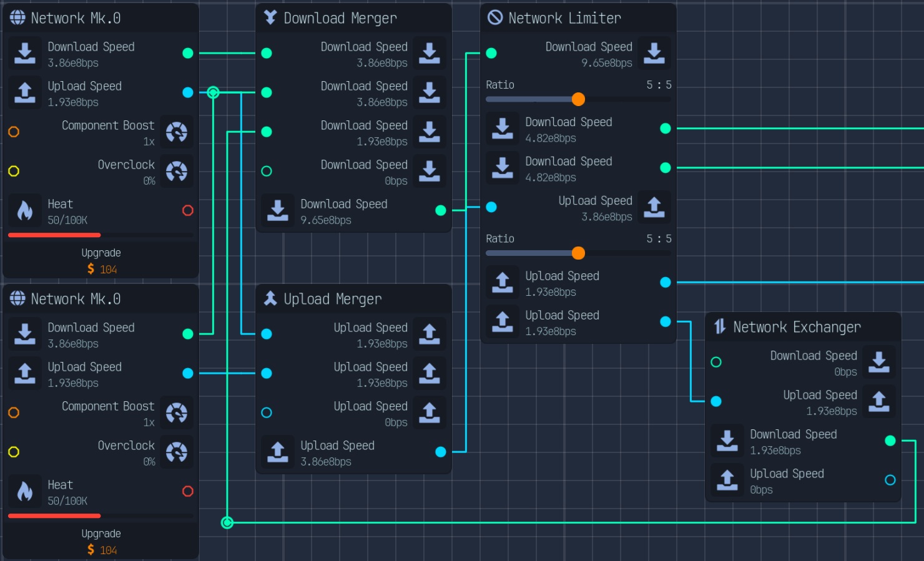
Task: Click the empty 0bps input port on the Upload Merger
Action: click(267, 412)
